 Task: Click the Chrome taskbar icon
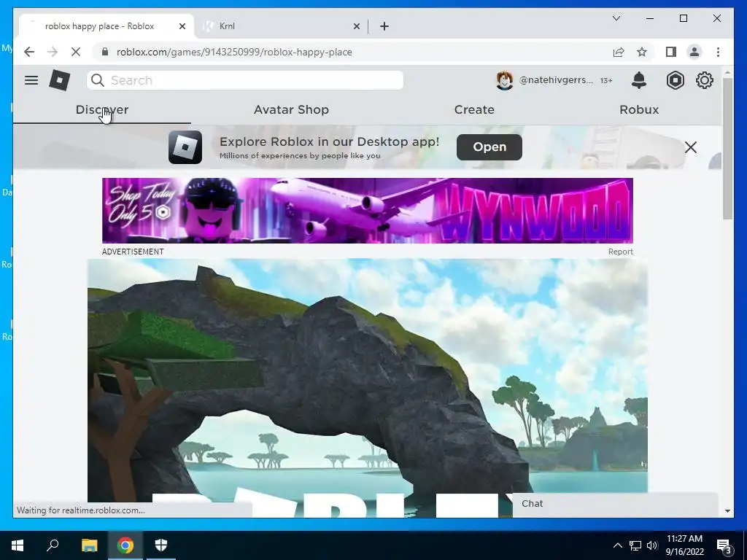point(125,545)
